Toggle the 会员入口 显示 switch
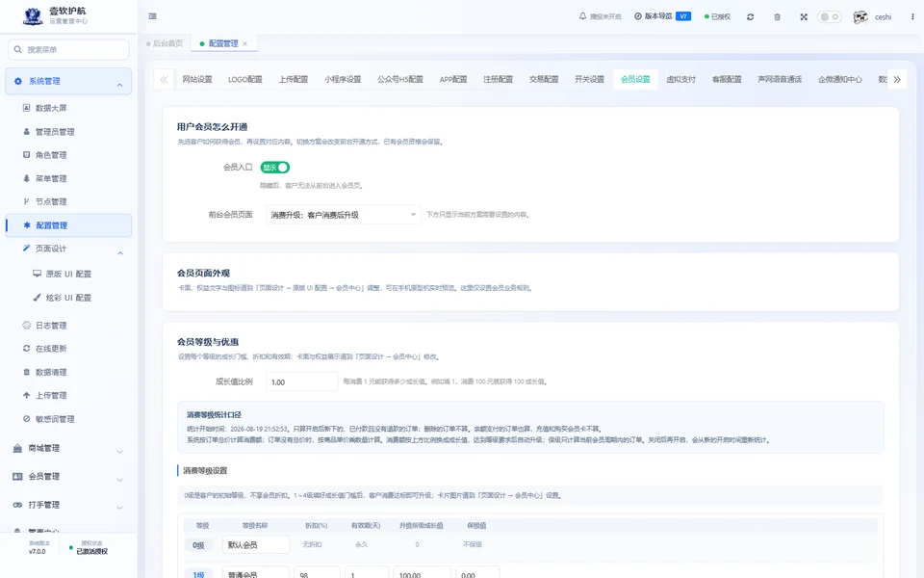Image resolution: width=924 pixels, height=578 pixels. pos(274,168)
